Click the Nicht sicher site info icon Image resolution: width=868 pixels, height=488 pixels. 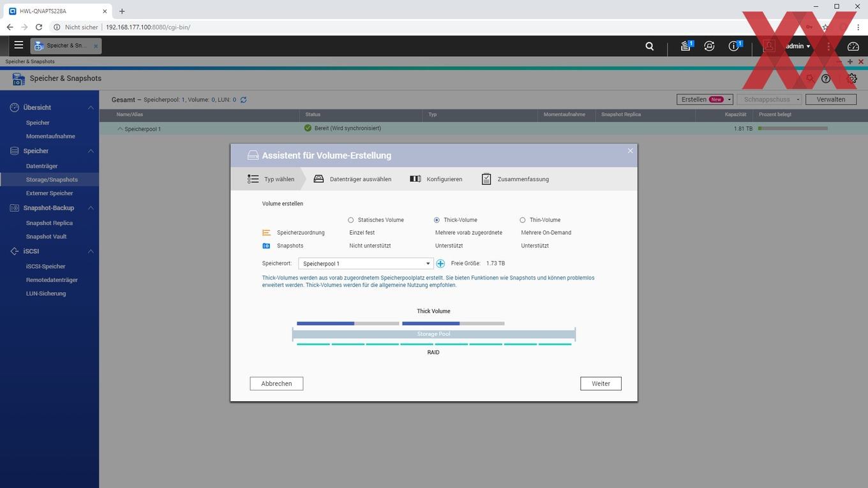click(x=57, y=27)
